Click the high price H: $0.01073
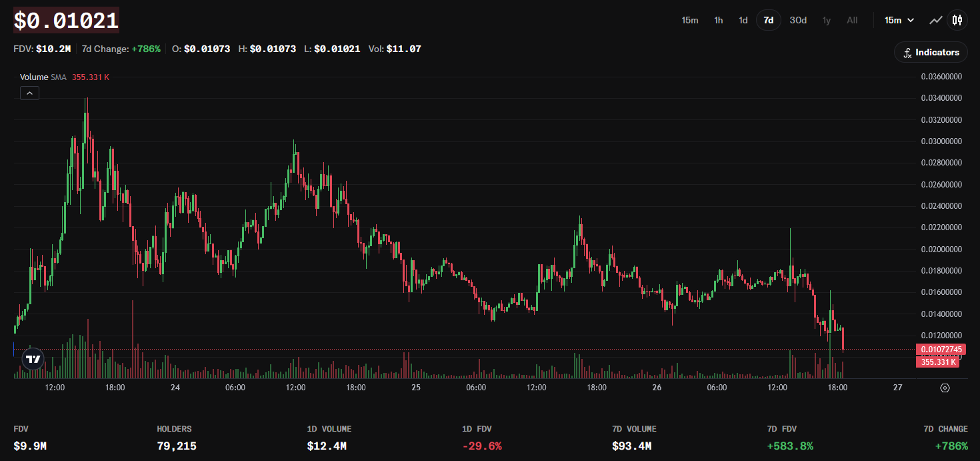The image size is (980, 461). 267,49
